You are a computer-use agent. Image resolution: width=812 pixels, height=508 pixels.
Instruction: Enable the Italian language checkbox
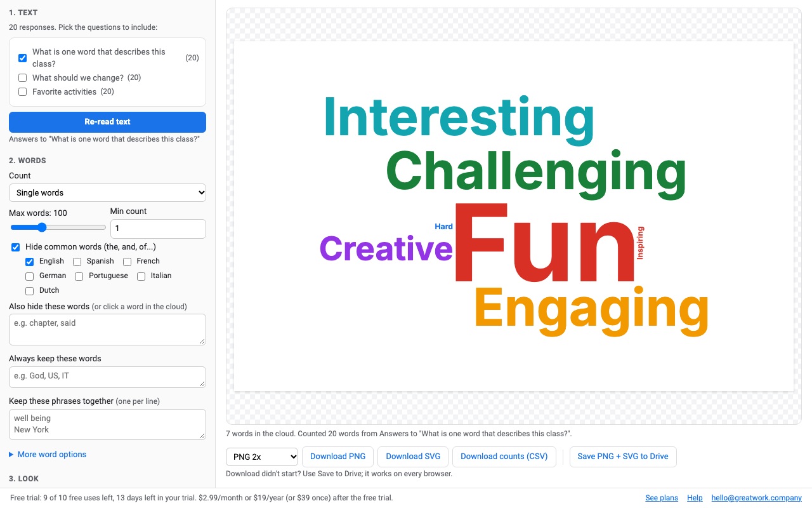[x=141, y=276]
